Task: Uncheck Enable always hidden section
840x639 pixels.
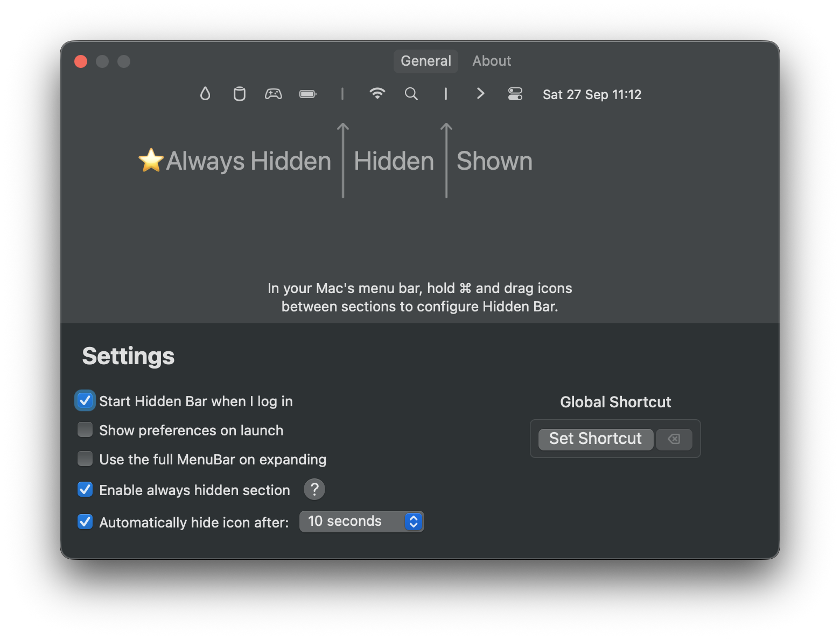Action: 85,489
